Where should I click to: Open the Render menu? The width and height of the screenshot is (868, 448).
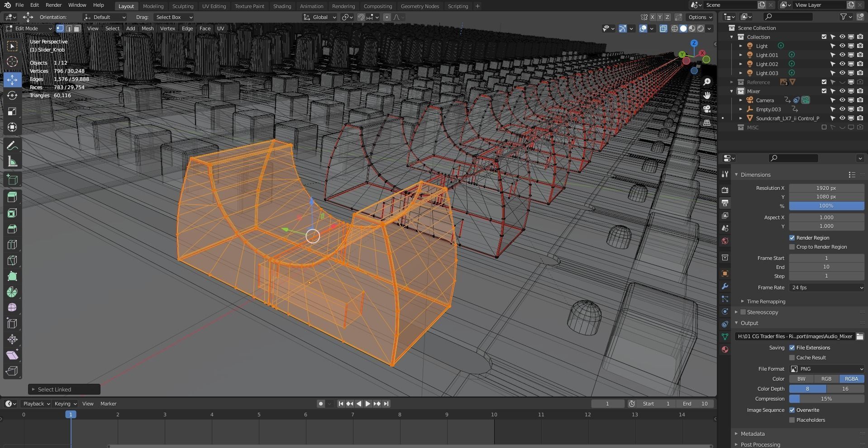pos(53,5)
